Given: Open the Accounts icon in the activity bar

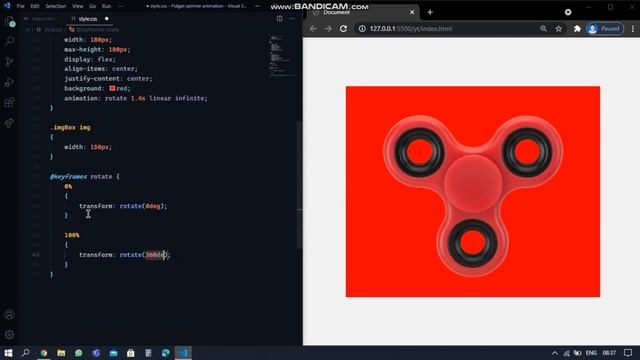Looking at the screenshot, I should 9,314.
